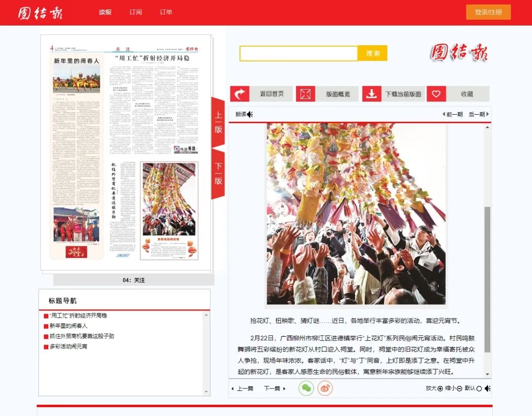Open the 订单 menu in the header
532x416 pixels.
(166, 12)
